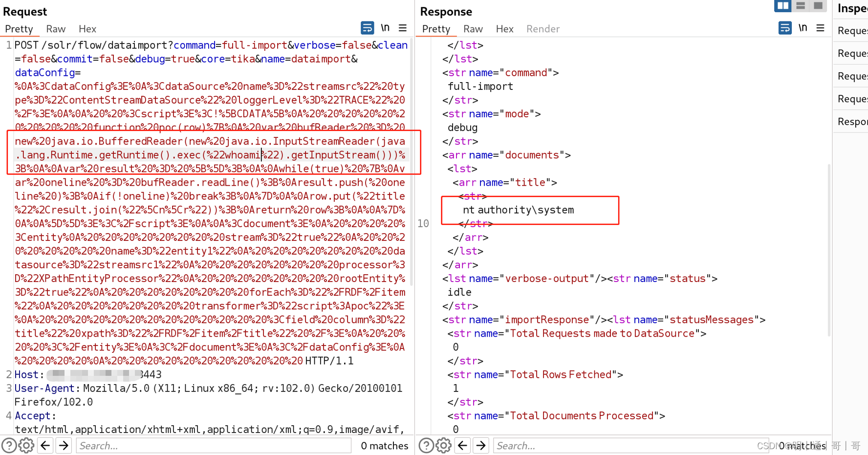Click 'HTTP/1.1' in request
The height and width of the screenshot is (455, 868).
click(329, 361)
